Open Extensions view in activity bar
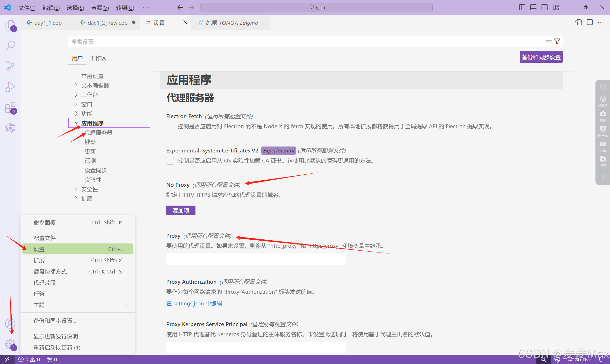Viewport: 610px width, 364px height. click(10, 108)
